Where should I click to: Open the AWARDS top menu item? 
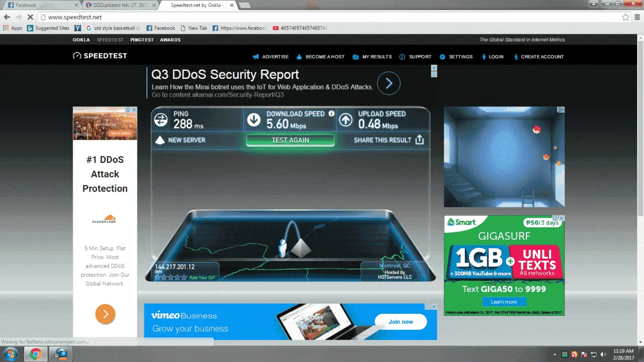(x=170, y=40)
